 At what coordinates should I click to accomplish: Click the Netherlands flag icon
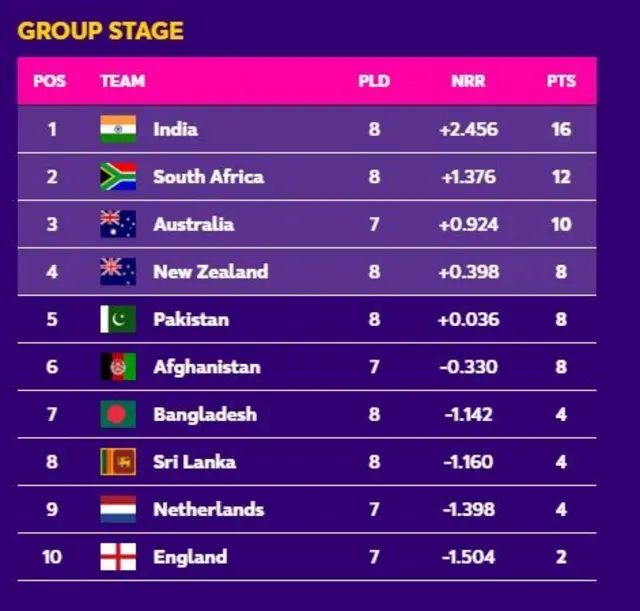(118, 509)
